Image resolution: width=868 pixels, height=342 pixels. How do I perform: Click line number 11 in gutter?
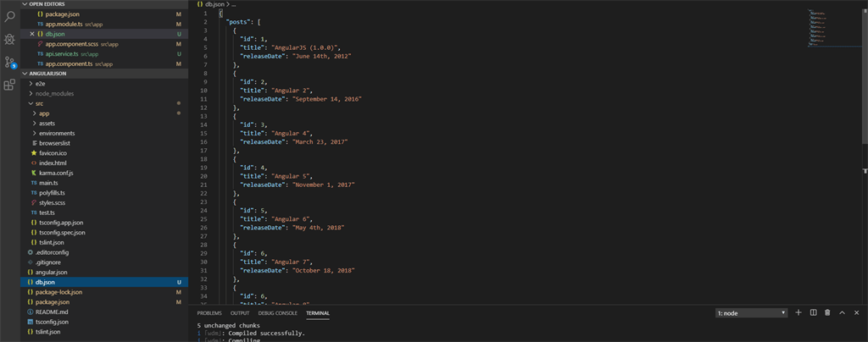click(x=205, y=99)
